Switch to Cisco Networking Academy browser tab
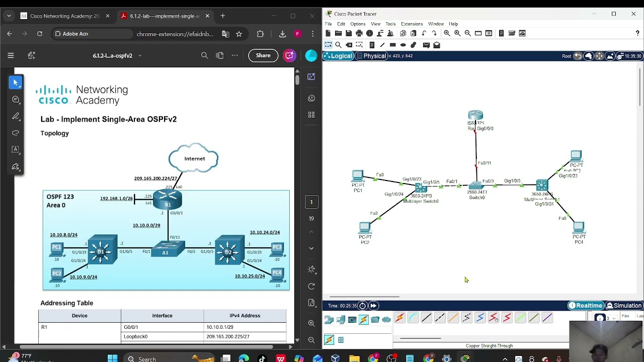Screen dimensions: 644x362 (65, 16)
